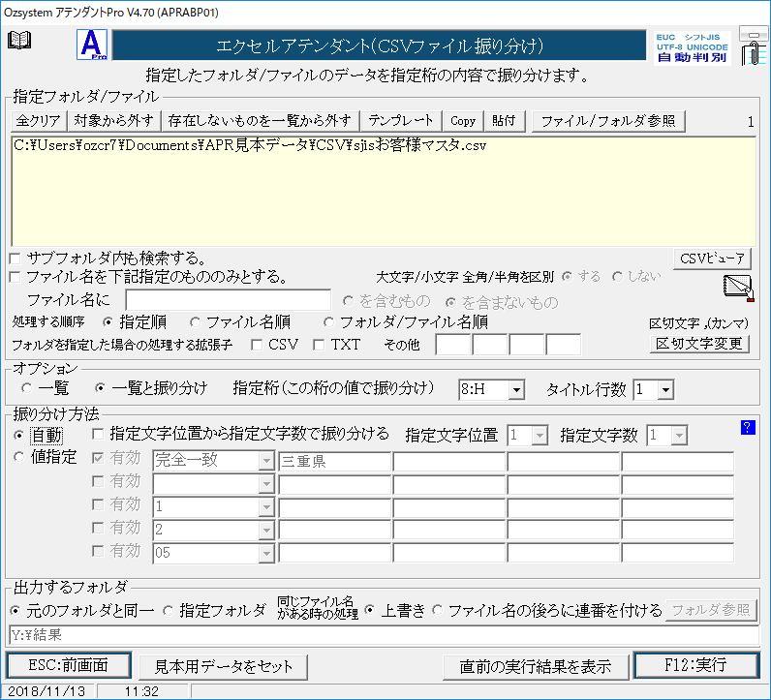Click the 2018/11/13 status bar date

(x=47, y=691)
